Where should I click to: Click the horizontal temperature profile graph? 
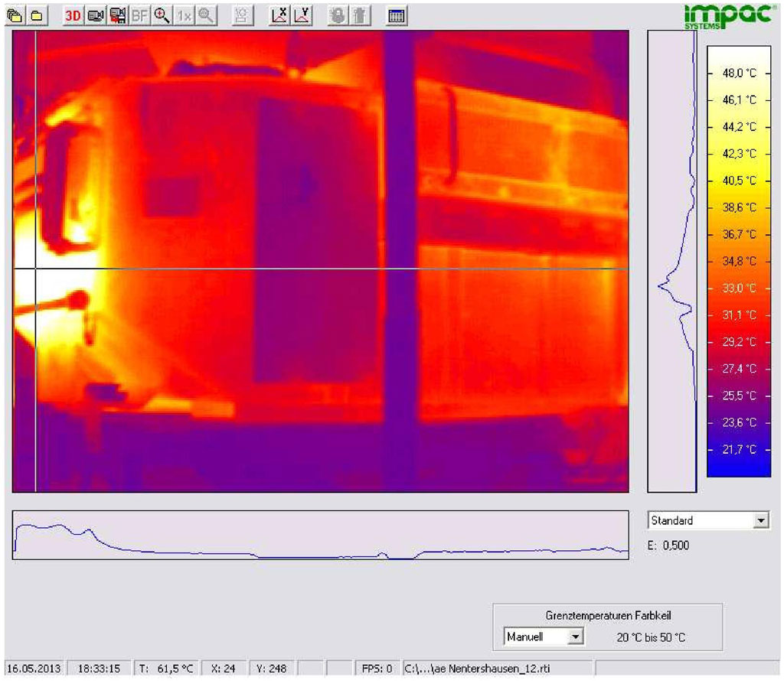(x=320, y=535)
